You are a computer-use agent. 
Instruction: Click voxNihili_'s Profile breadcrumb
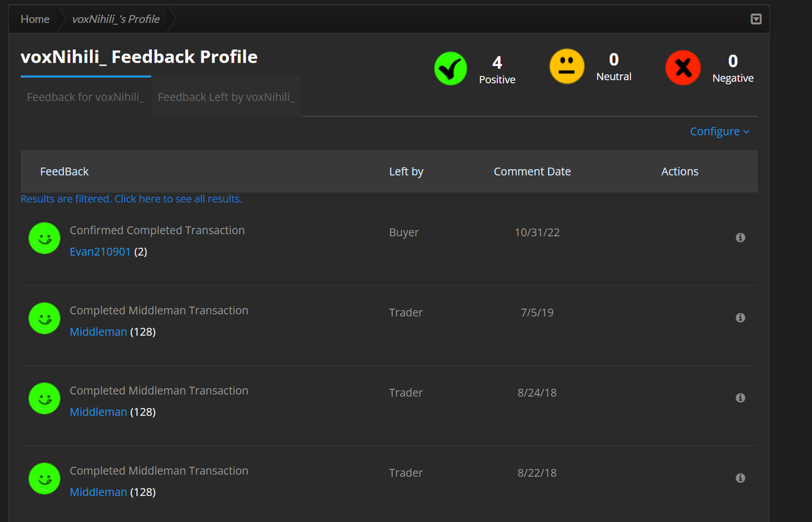[116, 19]
